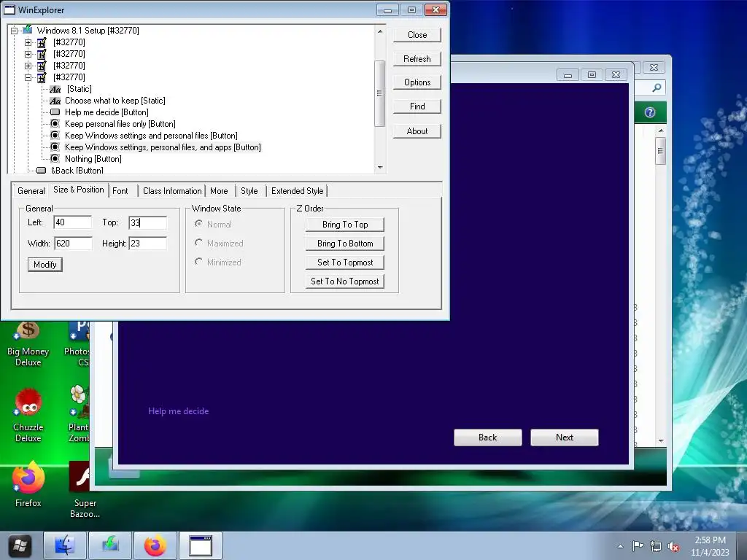Open the Extended Style tab
747x560 pixels.
298,191
